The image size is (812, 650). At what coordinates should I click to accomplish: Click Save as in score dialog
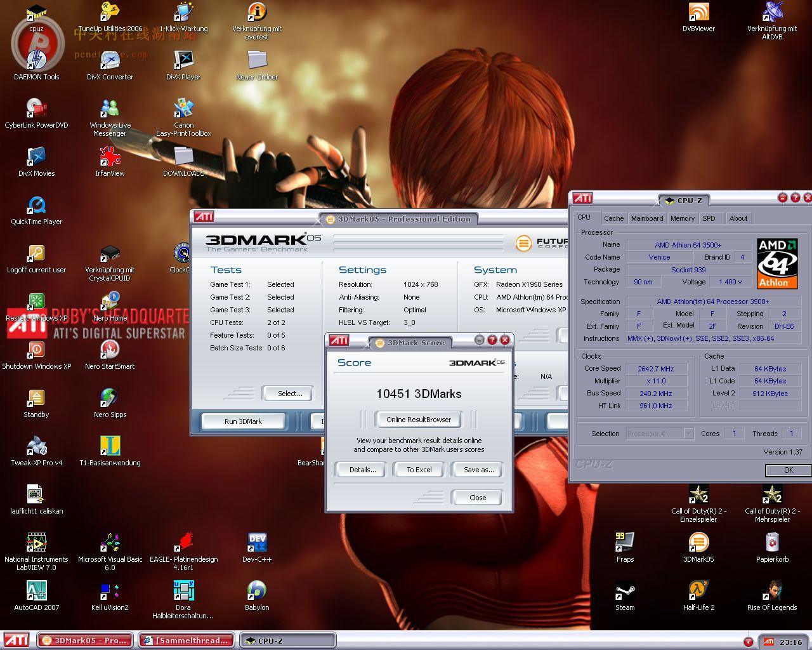(x=478, y=470)
